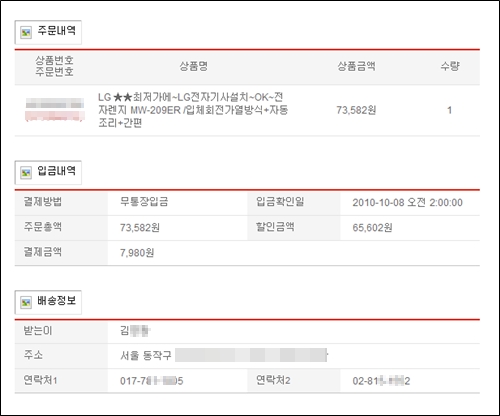Click the 상품금액 column header
The width and height of the screenshot is (500, 416).
(x=356, y=66)
